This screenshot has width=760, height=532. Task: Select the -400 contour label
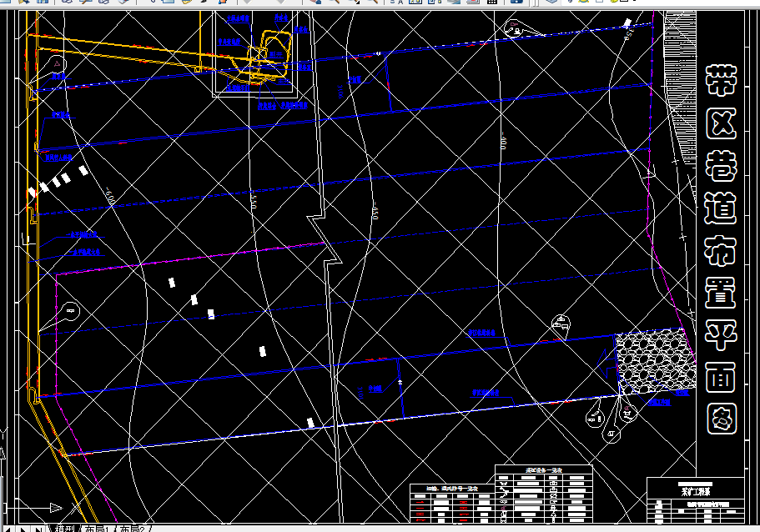pyautogui.click(x=504, y=141)
